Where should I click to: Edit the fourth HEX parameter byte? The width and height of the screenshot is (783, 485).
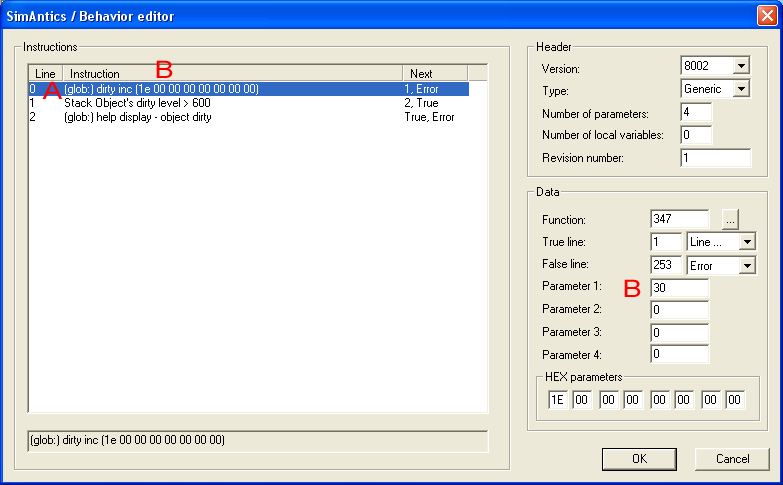633,400
